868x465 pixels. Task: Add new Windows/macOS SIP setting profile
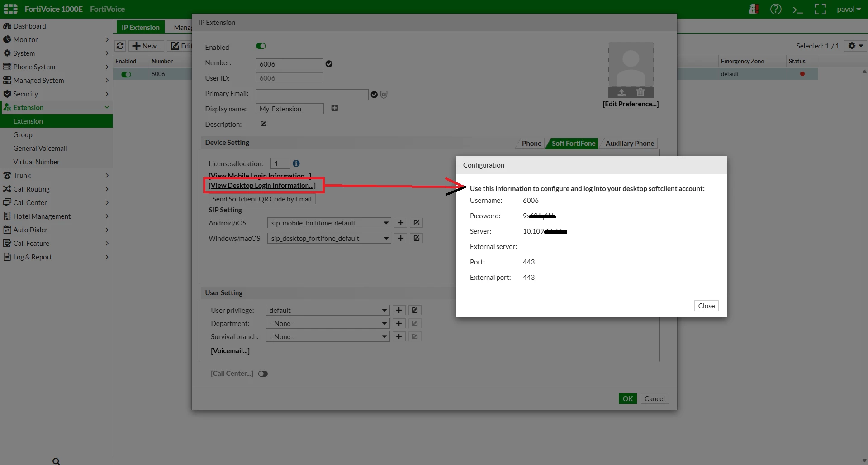(x=401, y=238)
